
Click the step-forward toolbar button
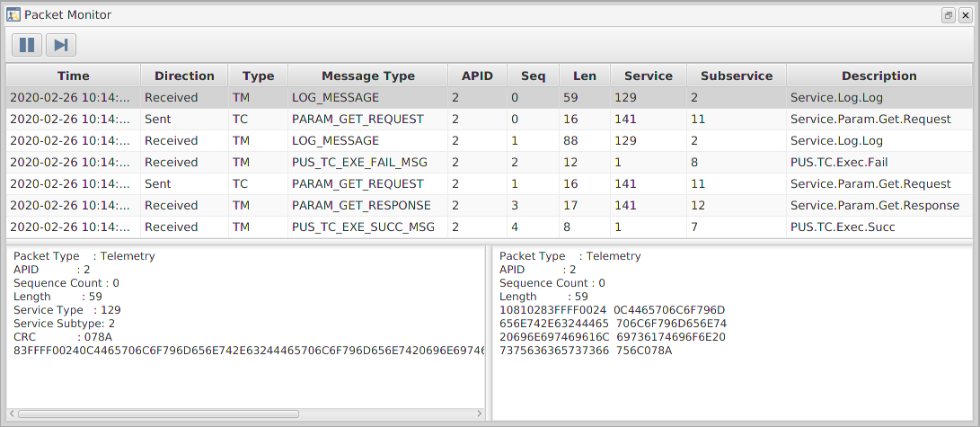[60, 45]
